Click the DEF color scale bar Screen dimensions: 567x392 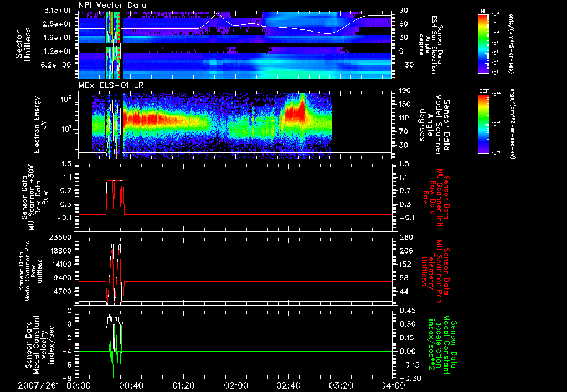(x=483, y=123)
